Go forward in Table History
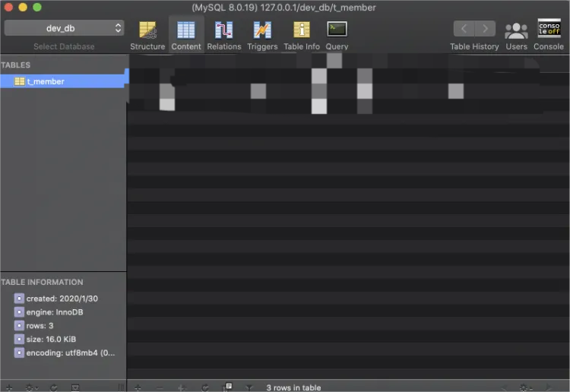Viewport: 570px width, 392px height. point(485,29)
